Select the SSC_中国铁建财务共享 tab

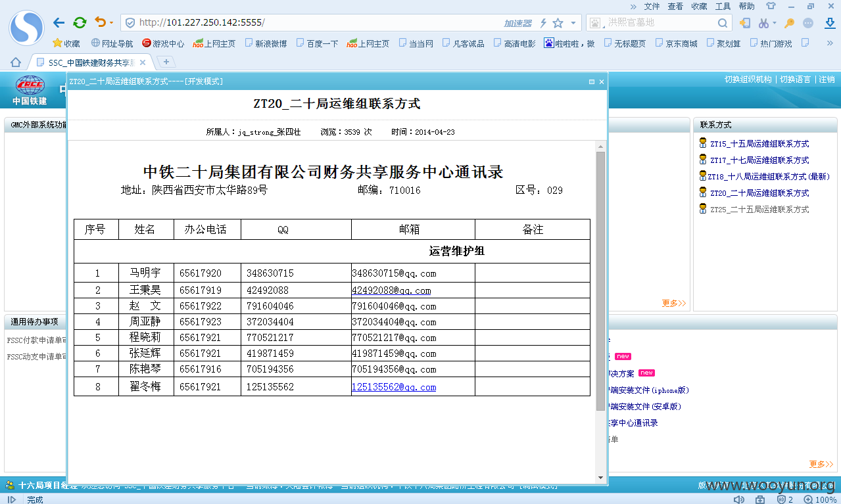pyautogui.click(x=91, y=62)
